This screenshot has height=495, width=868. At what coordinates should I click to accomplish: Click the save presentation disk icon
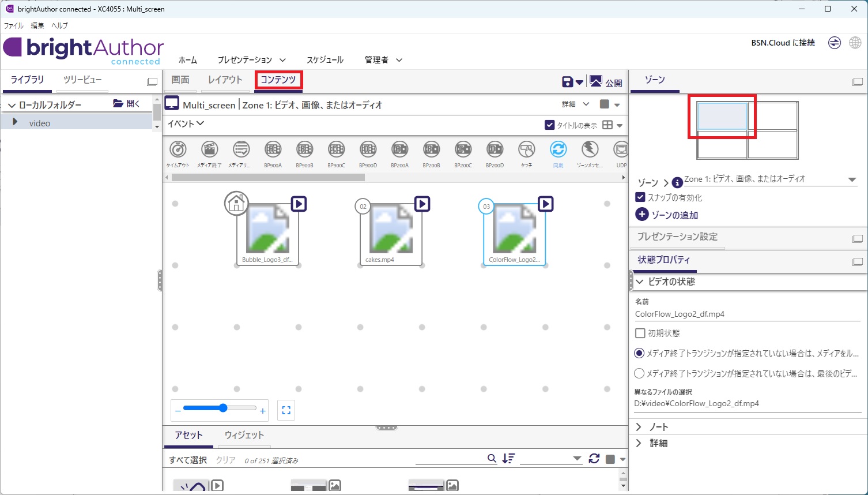568,82
